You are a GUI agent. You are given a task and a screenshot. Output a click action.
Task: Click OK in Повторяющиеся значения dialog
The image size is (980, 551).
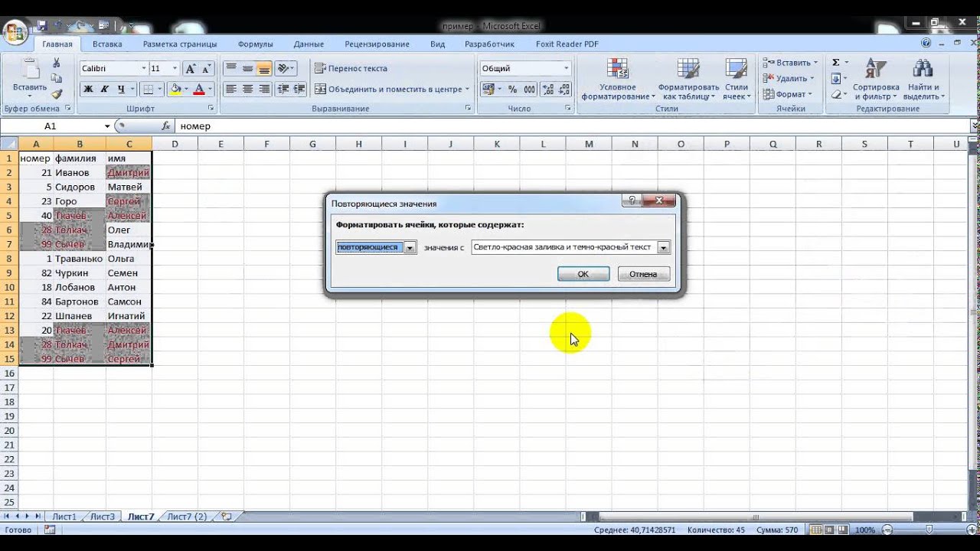(x=583, y=274)
